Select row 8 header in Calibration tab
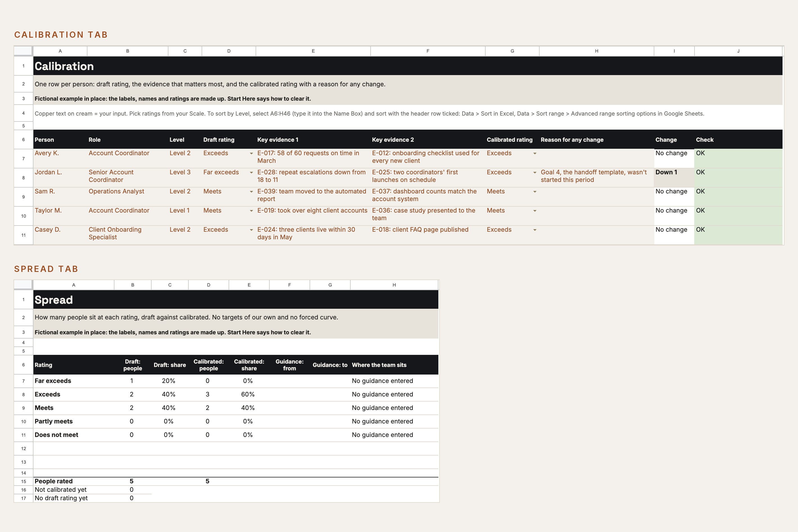The image size is (798, 532). (x=23, y=178)
